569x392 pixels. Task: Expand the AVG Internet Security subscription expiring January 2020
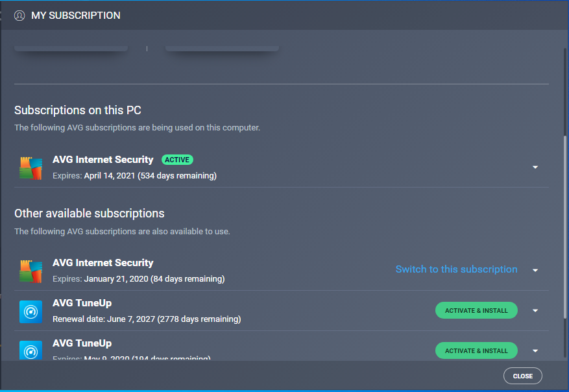[x=535, y=270]
